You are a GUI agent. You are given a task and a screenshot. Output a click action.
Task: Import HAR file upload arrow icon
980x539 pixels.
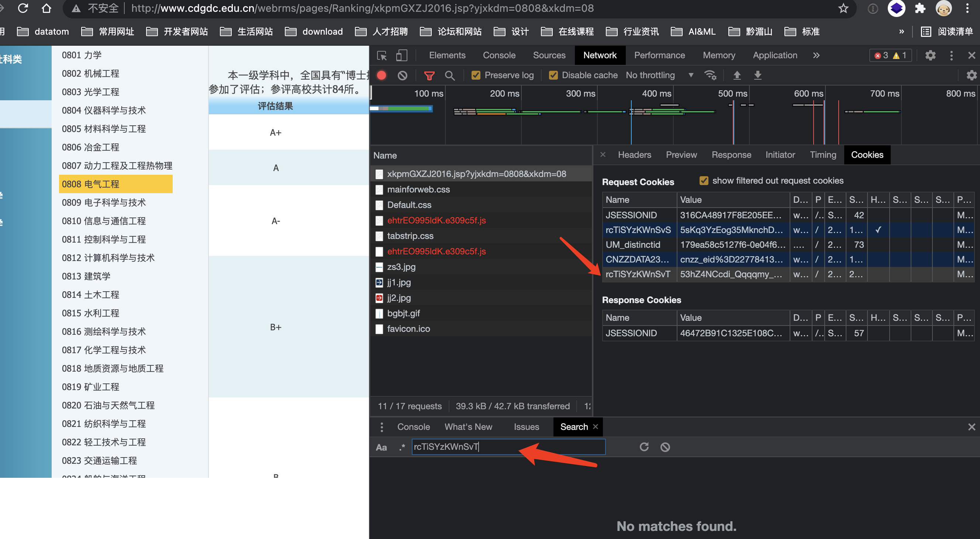(x=737, y=75)
